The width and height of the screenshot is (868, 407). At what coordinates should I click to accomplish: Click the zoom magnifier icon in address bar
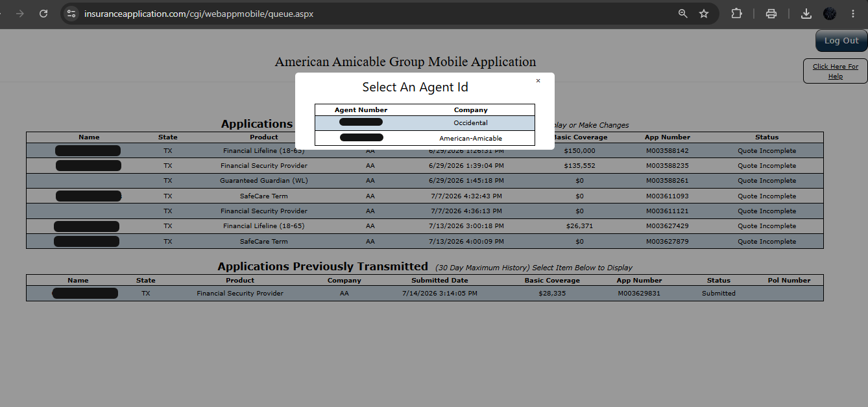coord(682,14)
